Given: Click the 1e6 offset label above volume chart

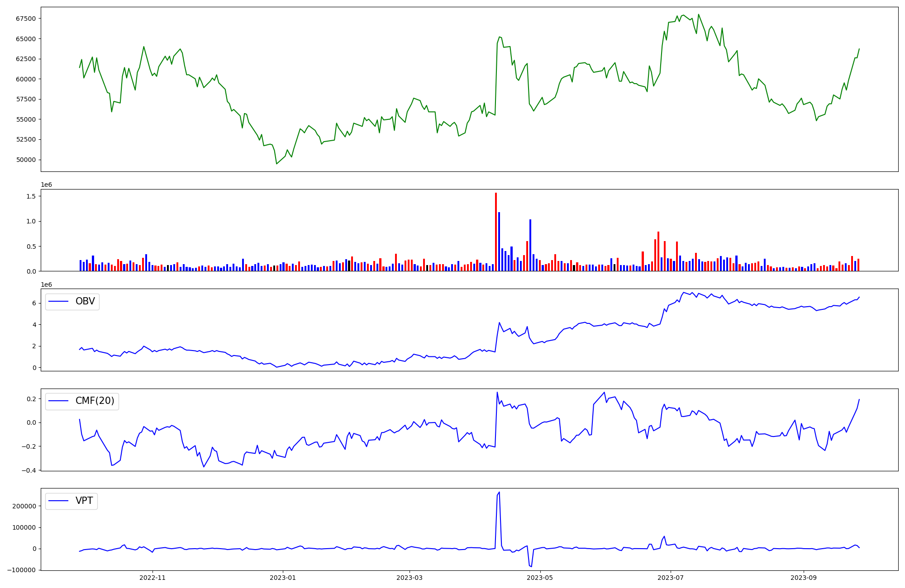Looking at the screenshot, I should [46, 185].
